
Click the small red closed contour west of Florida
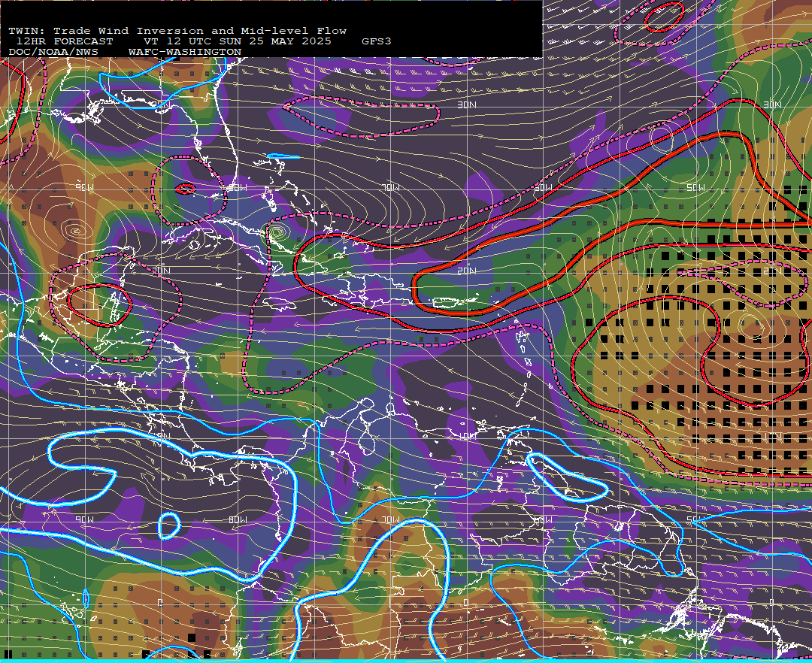tap(185, 189)
